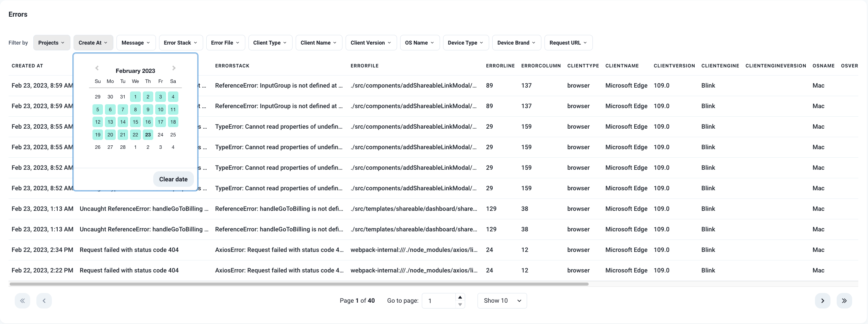
Task: Open the OS Name filter
Action: point(420,43)
